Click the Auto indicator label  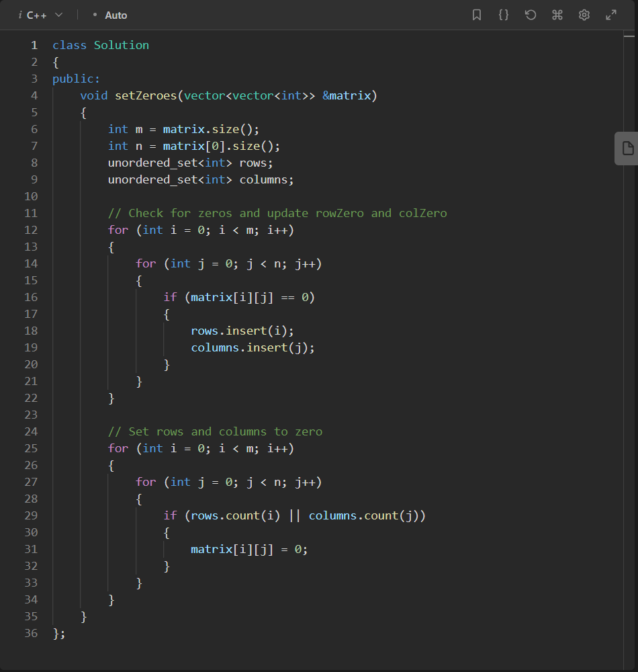(x=116, y=15)
